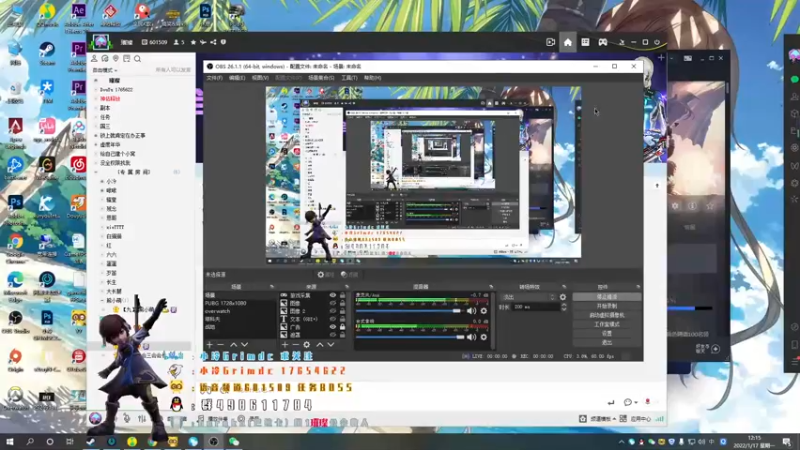Viewport: 800px width, 450px height.
Task: Move selected source up in list
Action: (x=319, y=345)
